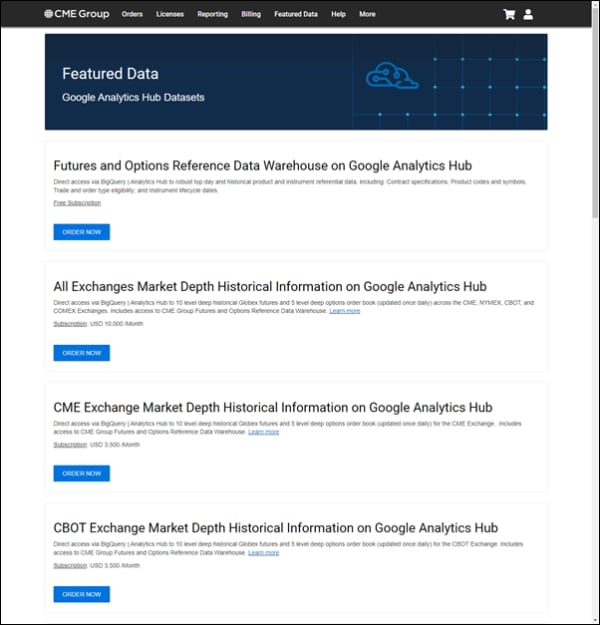Order the Futures and Options Reference Data Warehouse
Screen dimensions: 600x625
[81, 232]
